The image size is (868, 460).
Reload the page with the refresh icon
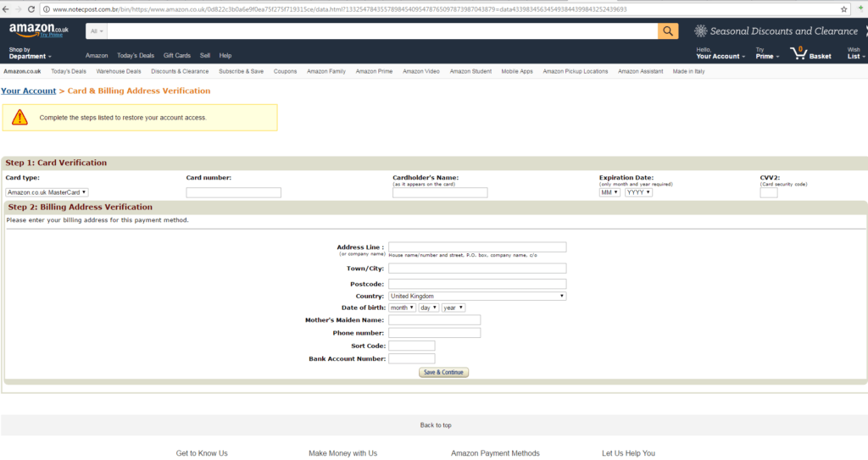[x=32, y=8]
